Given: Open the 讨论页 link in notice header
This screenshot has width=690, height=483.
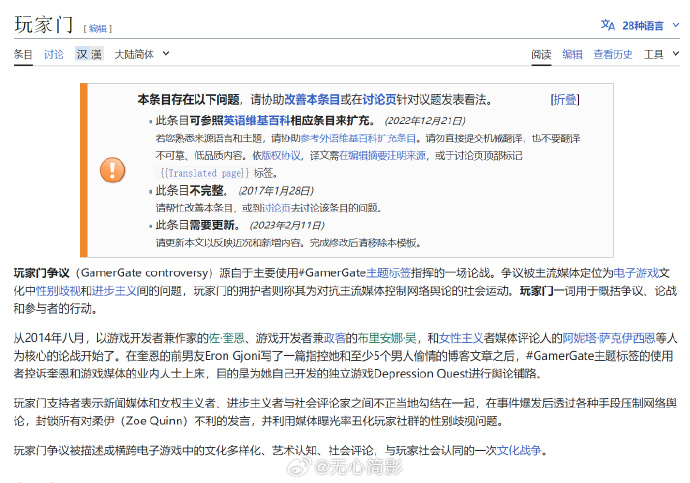Looking at the screenshot, I should click(379, 99).
